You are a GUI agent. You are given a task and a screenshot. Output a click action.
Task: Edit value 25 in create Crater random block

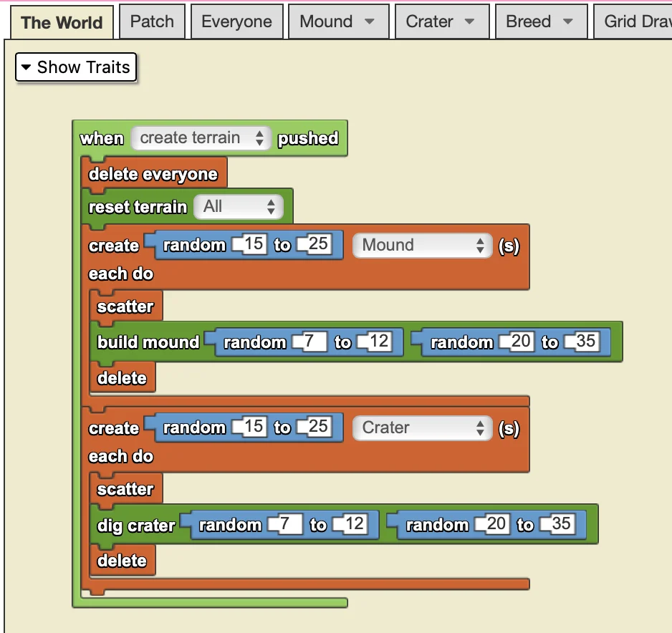pyautogui.click(x=318, y=427)
